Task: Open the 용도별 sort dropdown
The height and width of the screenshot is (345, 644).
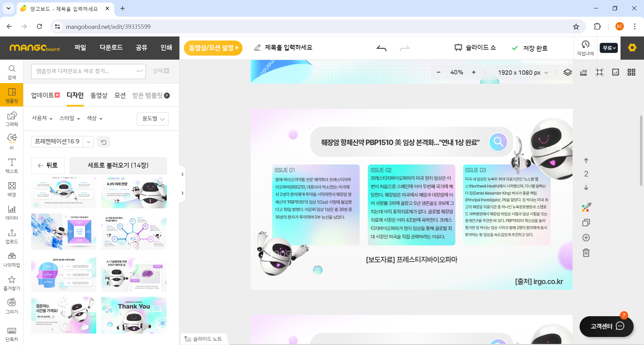Action: click(153, 119)
